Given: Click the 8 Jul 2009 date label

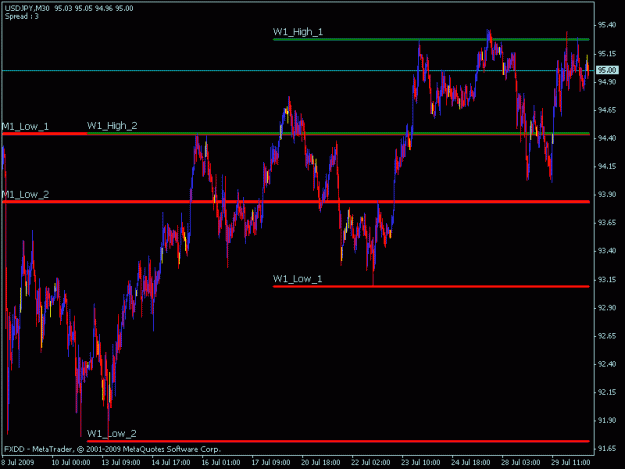Looking at the screenshot, I should (18, 462).
